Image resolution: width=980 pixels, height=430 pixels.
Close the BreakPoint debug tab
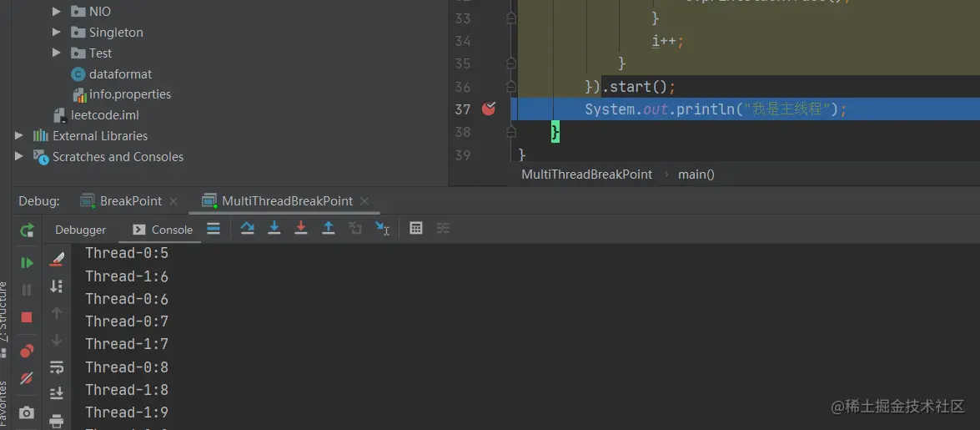coord(173,201)
